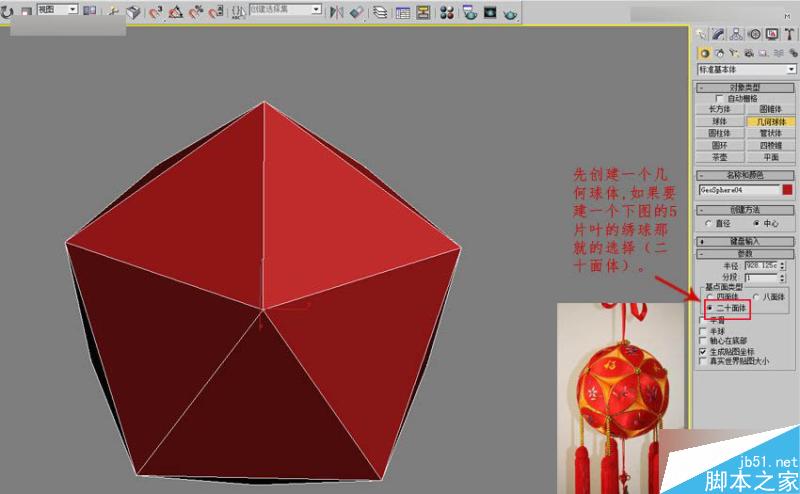This screenshot has width=800, height=494.
Task: Select the Shapes category icon
Action: click(x=719, y=53)
